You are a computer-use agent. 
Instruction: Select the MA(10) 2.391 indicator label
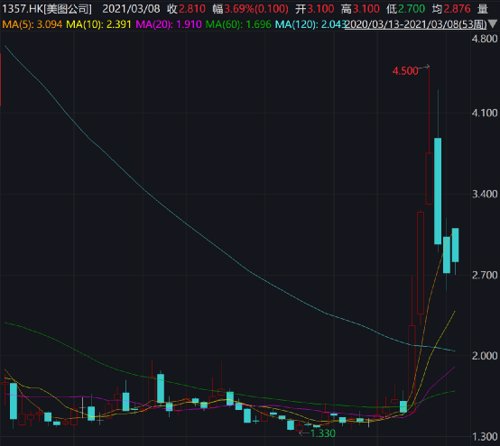(98, 24)
